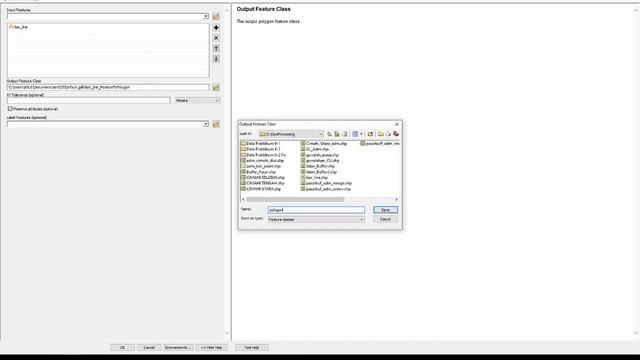Click Cancel in the browse dialog
The image size is (640, 360).
[385, 220]
